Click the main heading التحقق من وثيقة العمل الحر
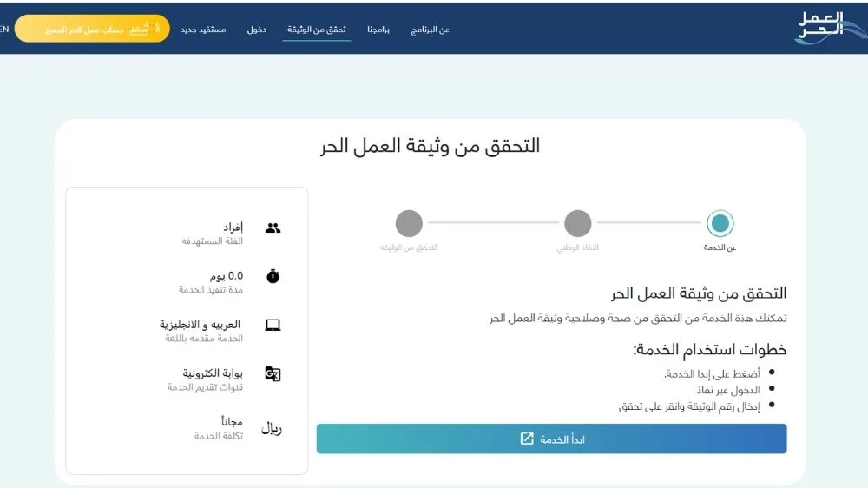 click(430, 146)
